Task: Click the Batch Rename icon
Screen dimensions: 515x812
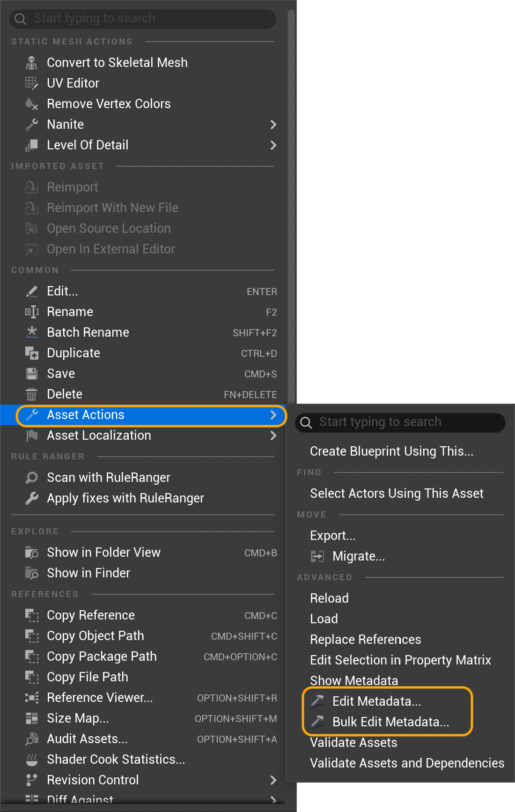Action: pyautogui.click(x=31, y=332)
